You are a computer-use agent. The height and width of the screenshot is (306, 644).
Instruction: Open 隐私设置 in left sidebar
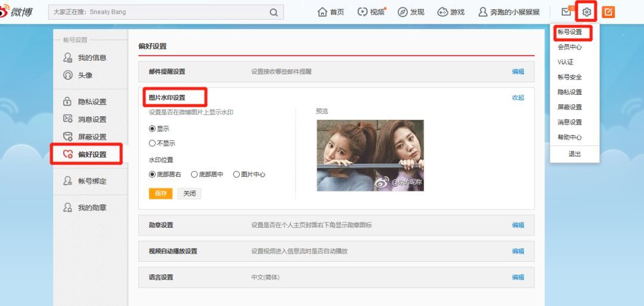[92, 102]
